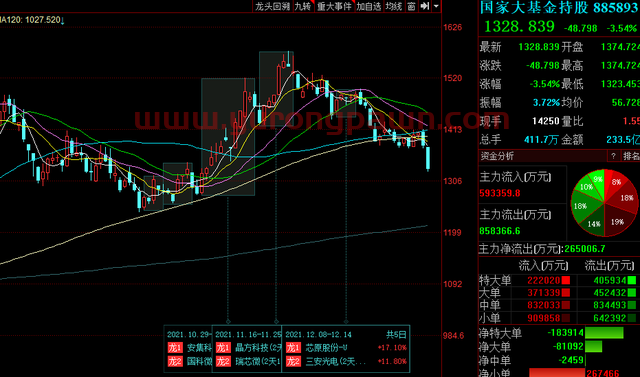Click diamond marker below 2021.12.08 dashed line
This screenshot has height=377, width=640.
(x=346, y=322)
